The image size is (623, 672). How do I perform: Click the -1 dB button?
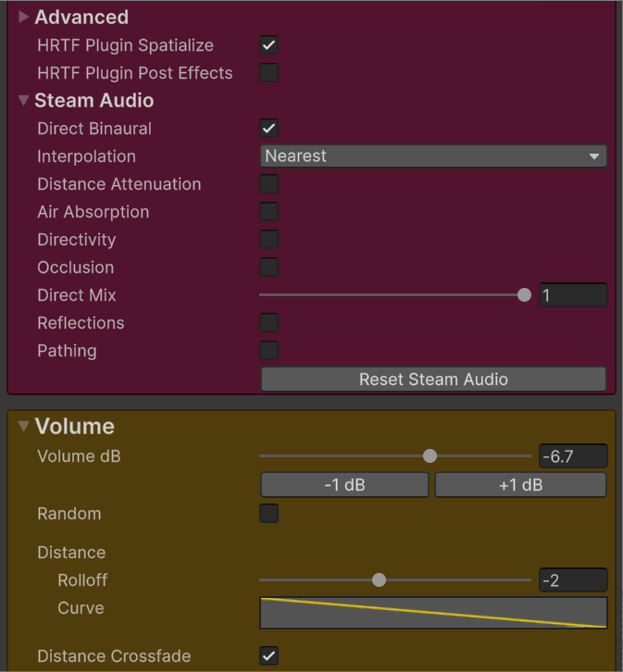(344, 485)
